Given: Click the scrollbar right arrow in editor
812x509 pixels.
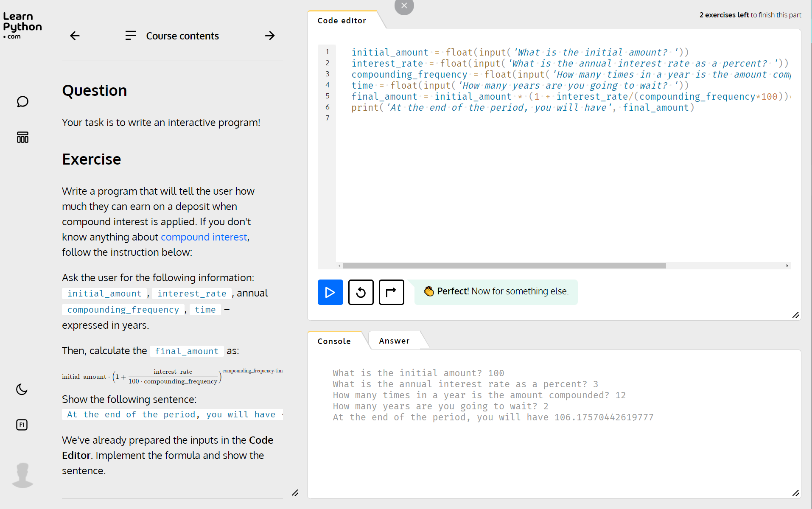Looking at the screenshot, I should [x=787, y=266].
